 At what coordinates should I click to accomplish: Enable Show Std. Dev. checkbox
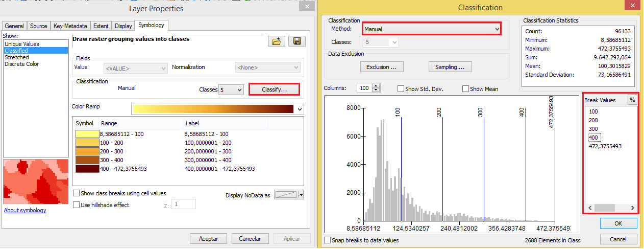coord(401,89)
